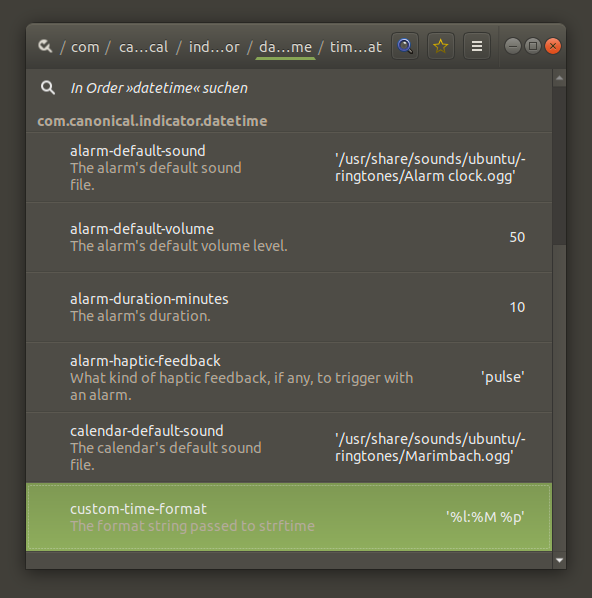592x598 pixels.
Task: Toggle the search magnifier button
Action: [x=405, y=46]
